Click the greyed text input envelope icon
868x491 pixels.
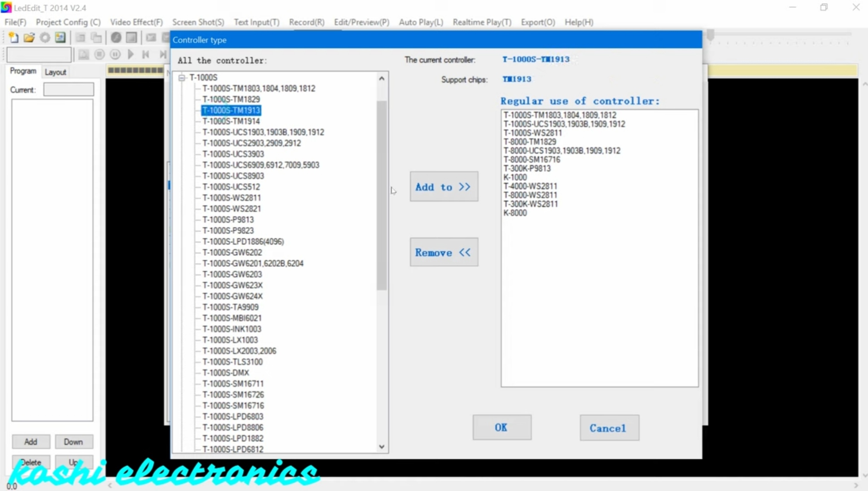coord(151,38)
